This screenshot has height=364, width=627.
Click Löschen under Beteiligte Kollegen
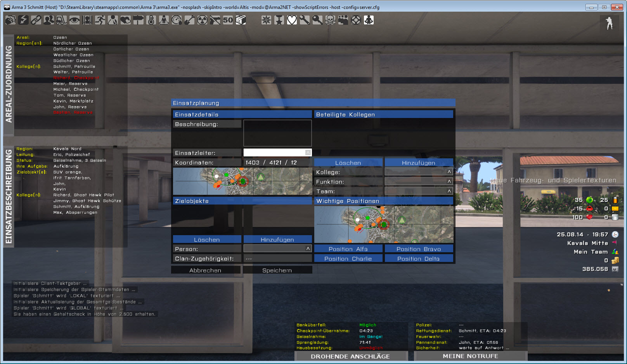point(348,163)
